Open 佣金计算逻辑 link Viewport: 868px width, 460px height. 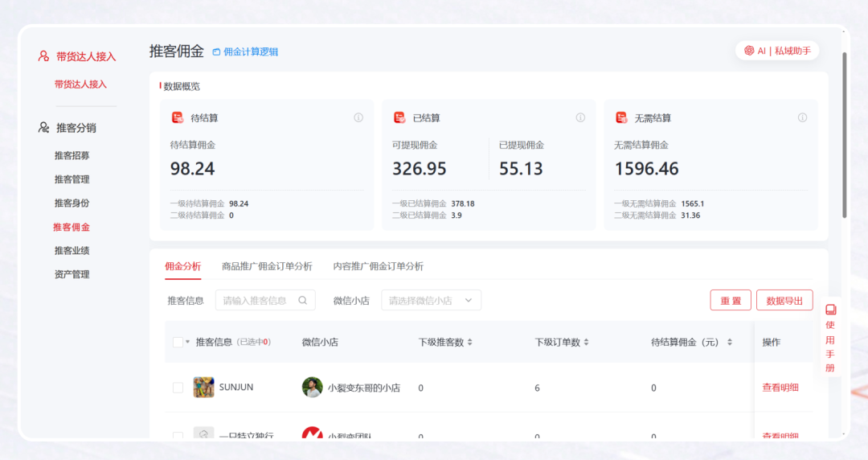tap(246, 52)
